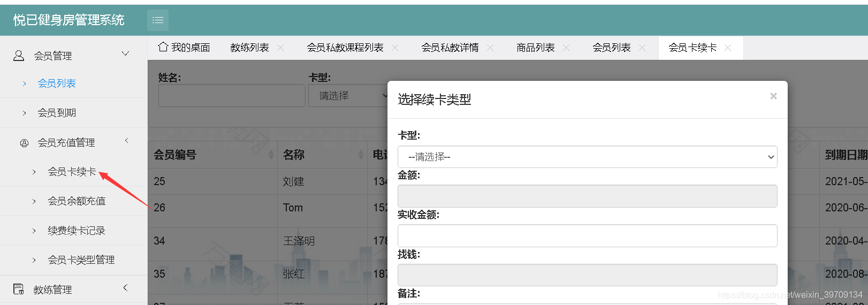Close the 商品列表 tab

[566, 48]
